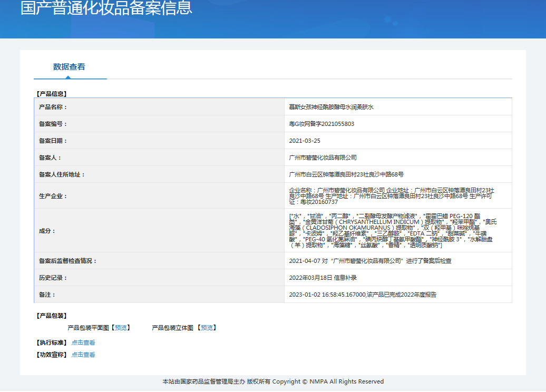The width and height of the screenshot is (546, 392).
Task: Click the 执行标准 label
Action: click(52, 342)
